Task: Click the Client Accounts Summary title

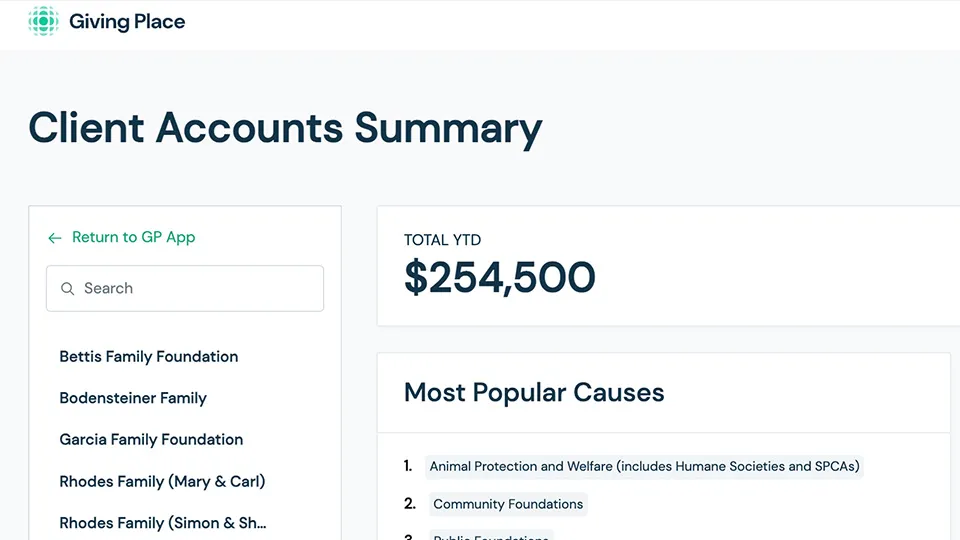Action: (x=285, y=128)
